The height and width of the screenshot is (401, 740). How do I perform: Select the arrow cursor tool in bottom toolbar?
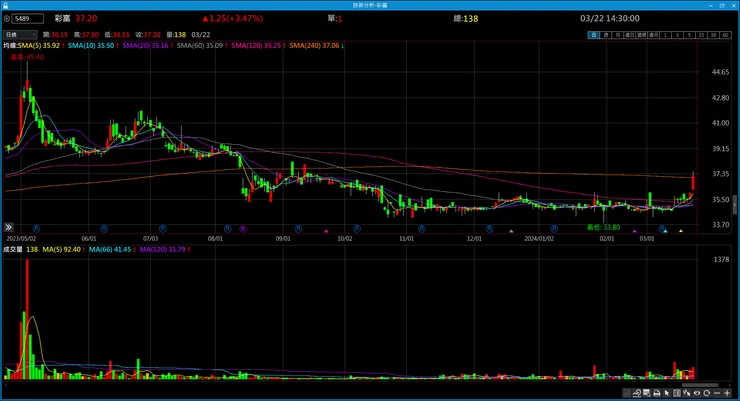tap(666, 393)
